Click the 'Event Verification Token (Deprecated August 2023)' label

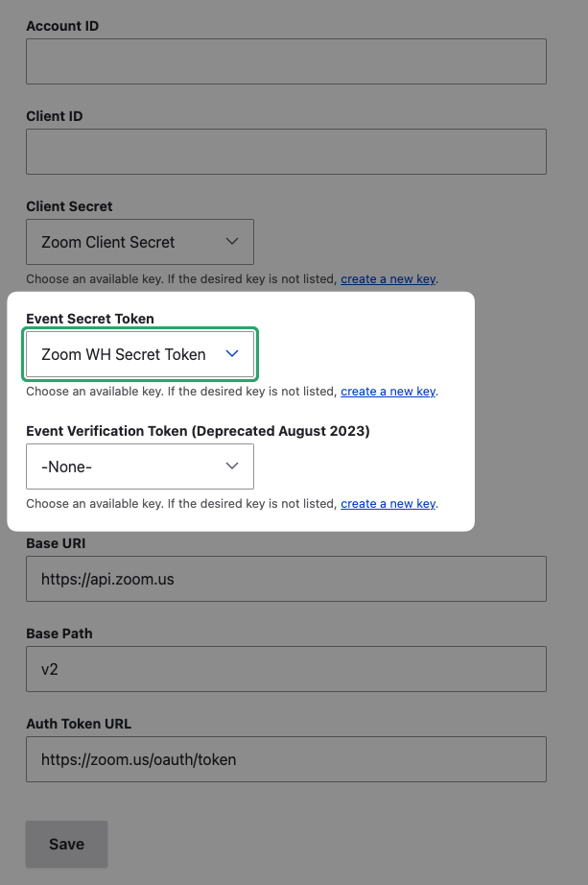pos(198,431)
